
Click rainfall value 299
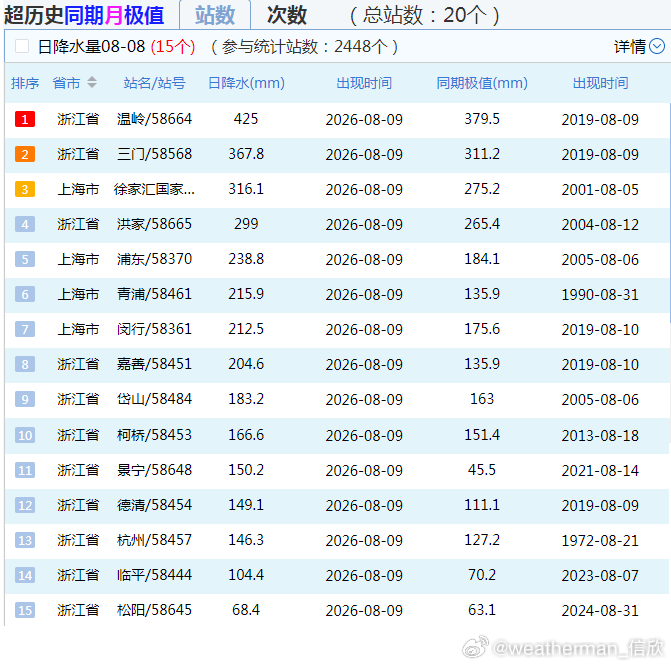tap(246, 224)
